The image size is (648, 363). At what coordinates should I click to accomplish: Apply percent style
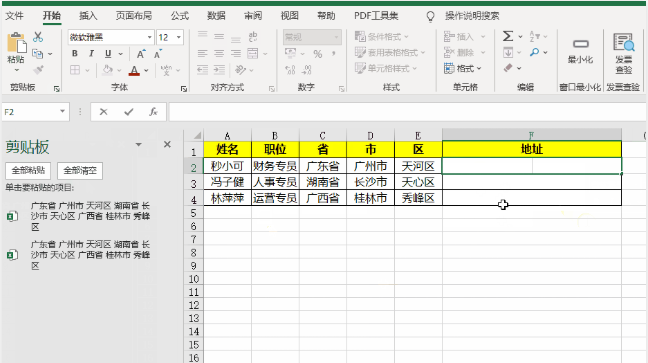pyautogui.click(x=317, y=54)
